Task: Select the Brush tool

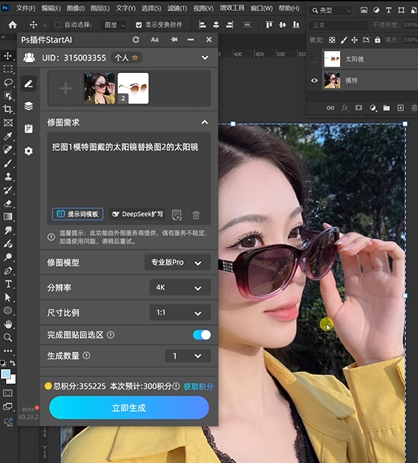Action: click(x=8, y=163)
